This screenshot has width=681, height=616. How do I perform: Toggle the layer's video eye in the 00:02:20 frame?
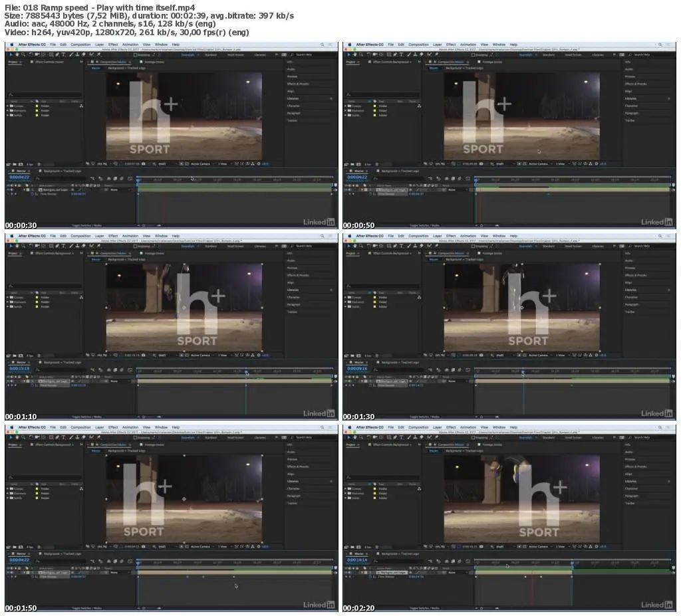(x=346, y=573)
